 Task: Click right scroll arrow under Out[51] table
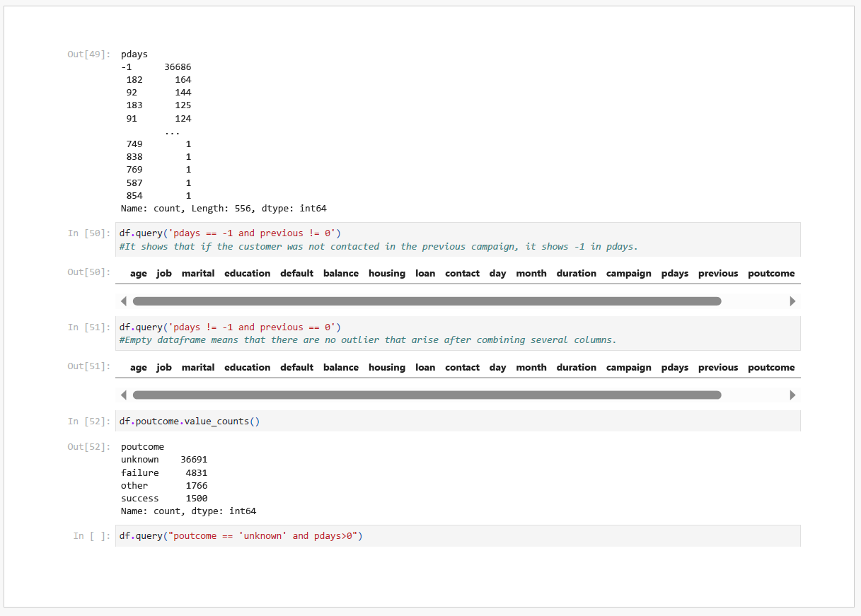[792, 395]
